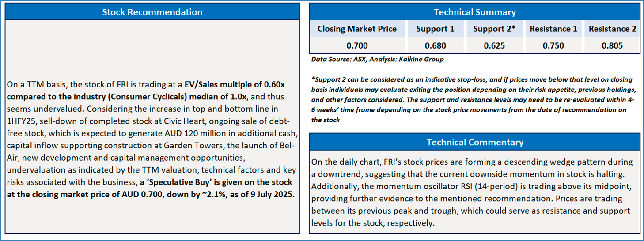Screen dimensions: 644x241
Task: Click the Technical Summary header bar
Action: 475,12
